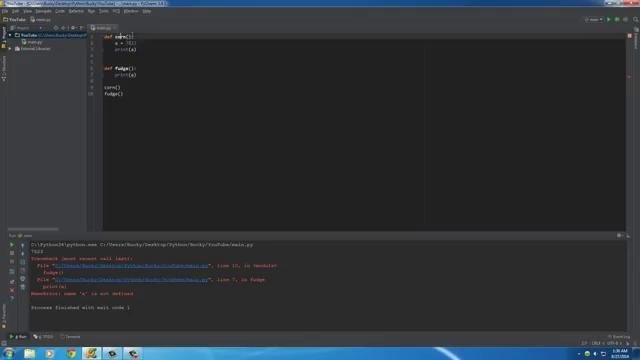
Task: Clear all console output with the trash icon
Action: click(22, 287)
